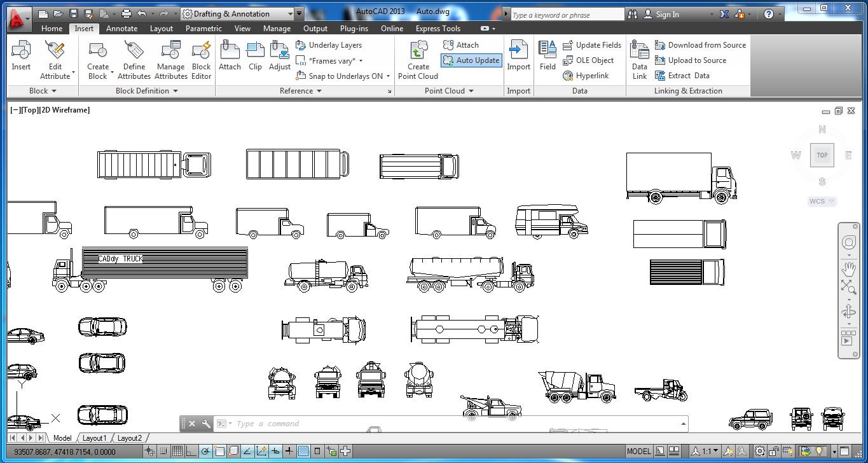Click Update Fields
This screenshot has height=463, width=868.
[591, 45]
